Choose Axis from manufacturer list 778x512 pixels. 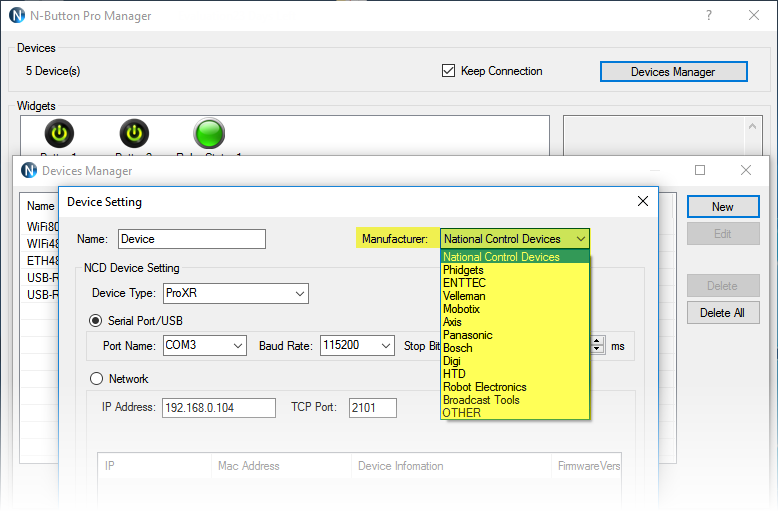coord(515,321)
